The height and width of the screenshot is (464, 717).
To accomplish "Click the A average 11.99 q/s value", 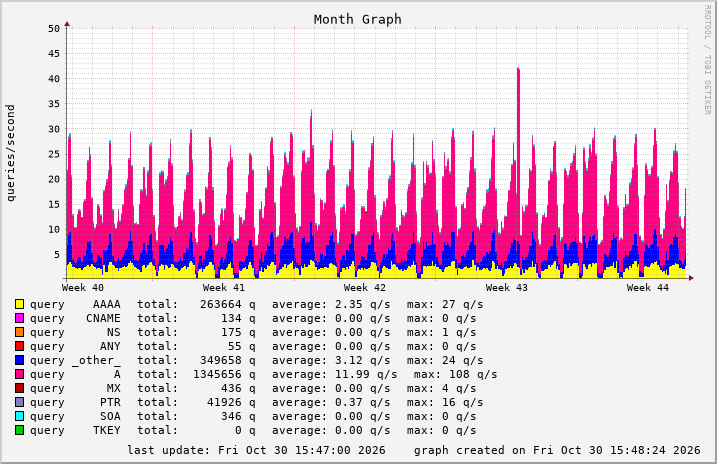I will coord(366,374).
